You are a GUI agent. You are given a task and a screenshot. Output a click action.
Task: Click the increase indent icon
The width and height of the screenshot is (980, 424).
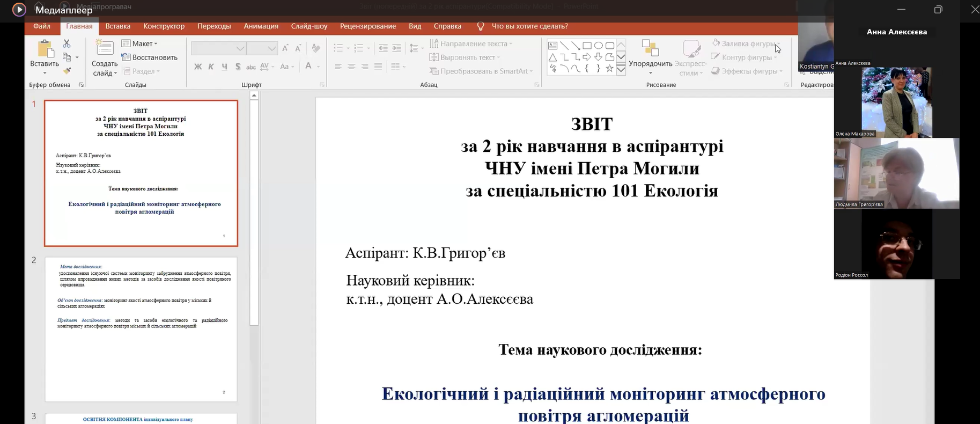click(x=396, y=48)
